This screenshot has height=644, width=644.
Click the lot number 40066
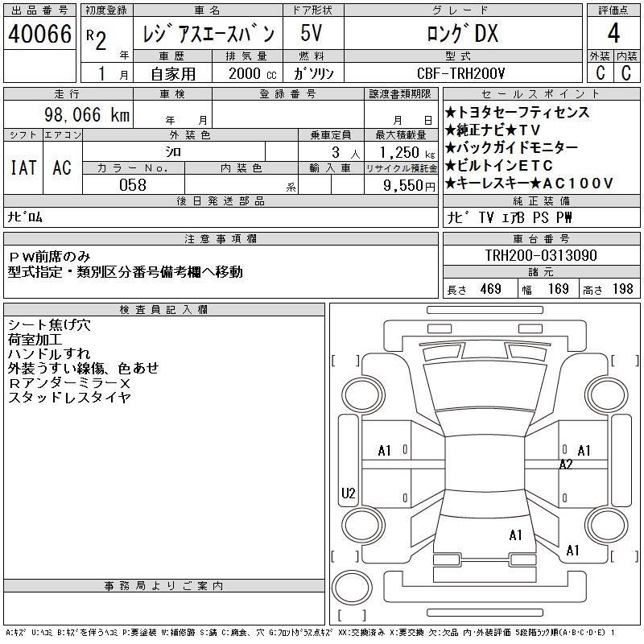pos(39,35)
